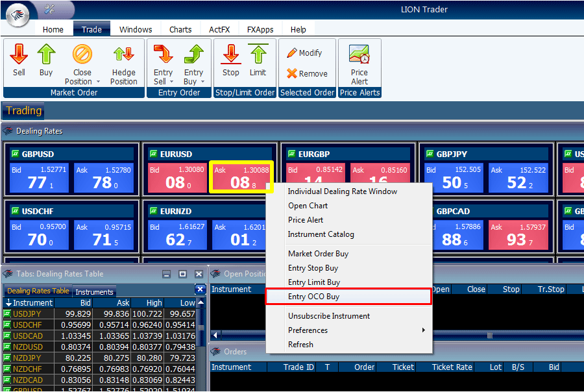This screenshot has width=584, height=392.
Task: Expand the Close Position dropdown arrow
Action: [99, 82]
